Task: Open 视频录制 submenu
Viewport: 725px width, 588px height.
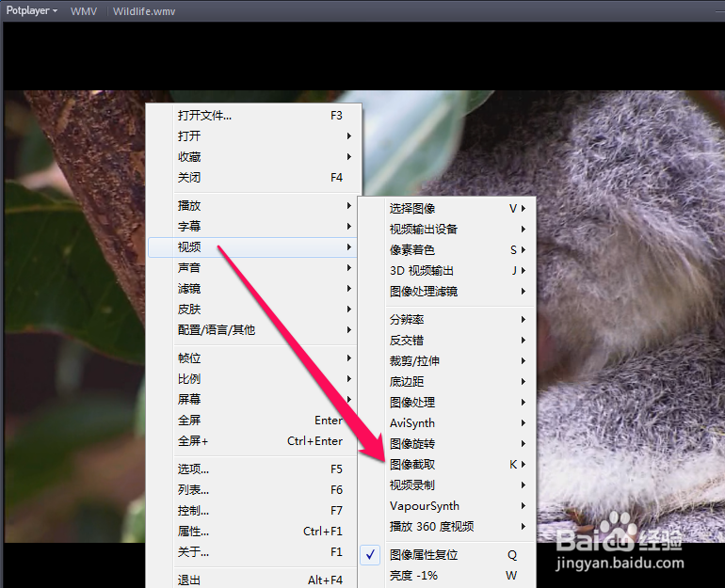Action: pos(447,485)
